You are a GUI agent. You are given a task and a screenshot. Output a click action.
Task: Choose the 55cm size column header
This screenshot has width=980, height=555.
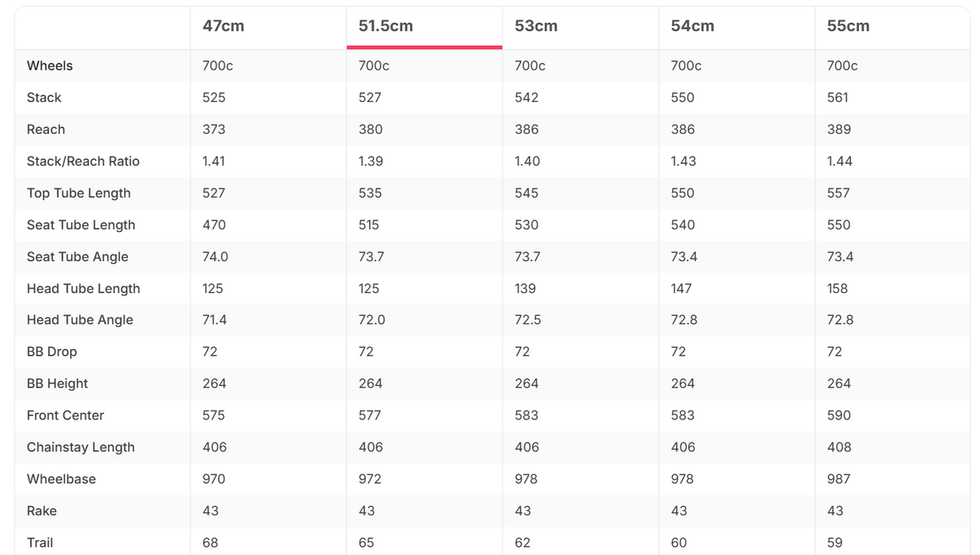click(848, 26)
